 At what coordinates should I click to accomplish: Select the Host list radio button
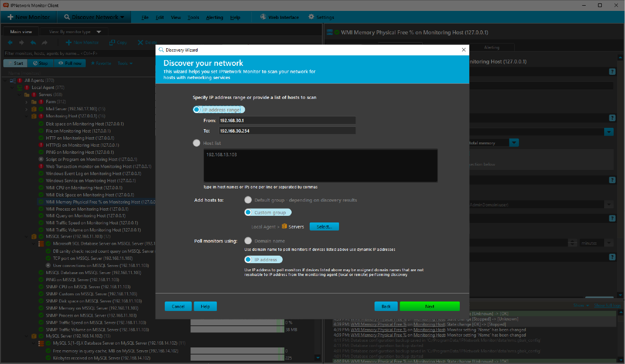pyautogui.click(x=196, y=143)
